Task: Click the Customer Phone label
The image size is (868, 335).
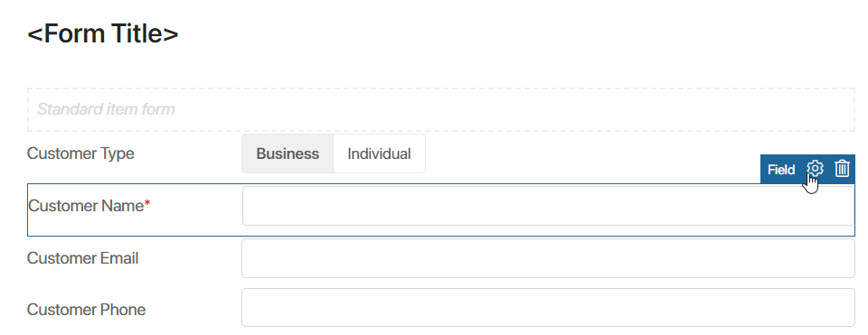Action: click(86, 310)
